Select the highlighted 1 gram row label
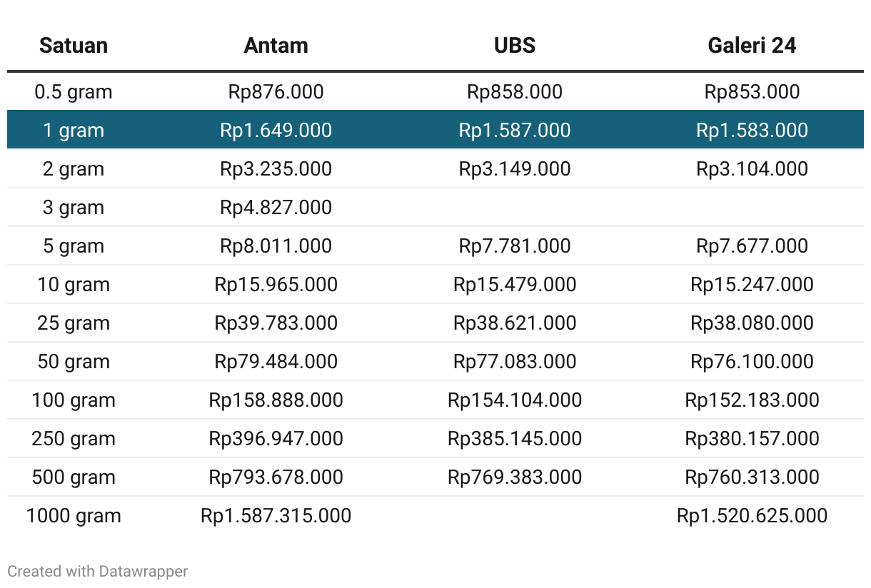This screenshot has height=588, width=871. point(74,131)
